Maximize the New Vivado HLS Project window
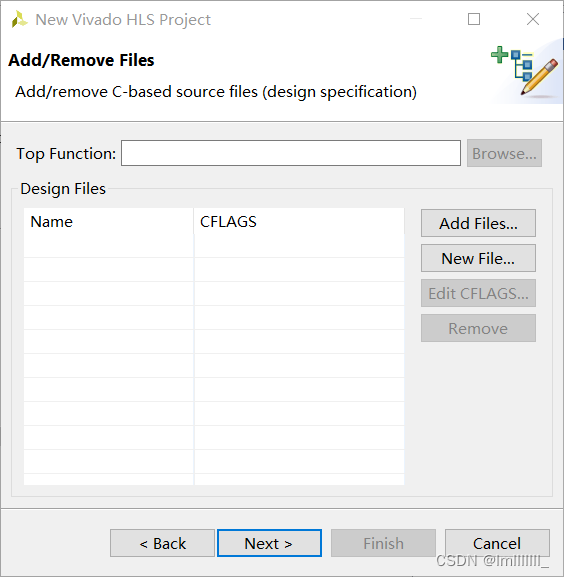This screenshot has height=577, width=564. click(474, 19)
